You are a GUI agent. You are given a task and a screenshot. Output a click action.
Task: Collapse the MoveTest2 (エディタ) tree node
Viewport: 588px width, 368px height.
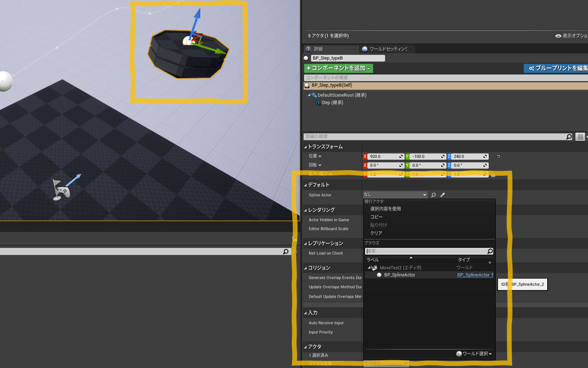pos(369,268)
